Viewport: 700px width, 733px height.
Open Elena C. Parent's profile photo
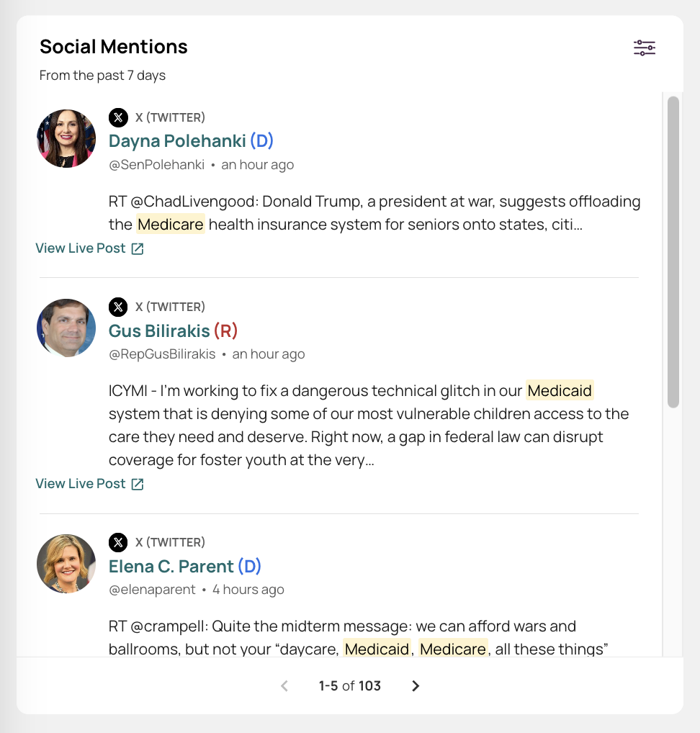click(x=66, y=564)
